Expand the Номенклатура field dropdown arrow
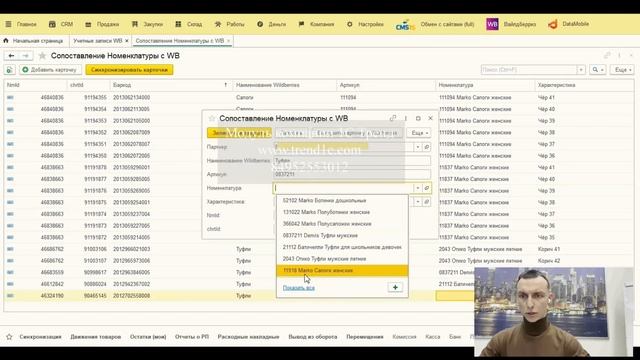Screen dimensions: 640x360 pos(418,188)
